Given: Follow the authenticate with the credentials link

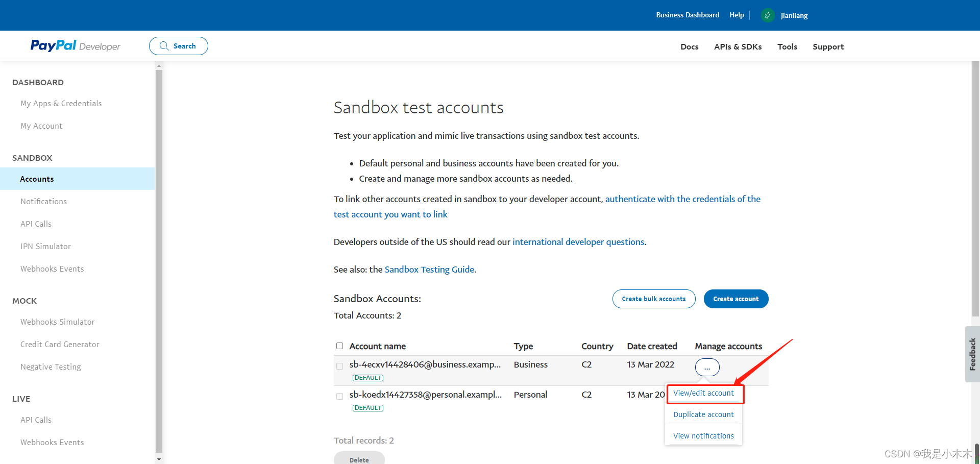Looking at the screenshot, I should [547, 207].
